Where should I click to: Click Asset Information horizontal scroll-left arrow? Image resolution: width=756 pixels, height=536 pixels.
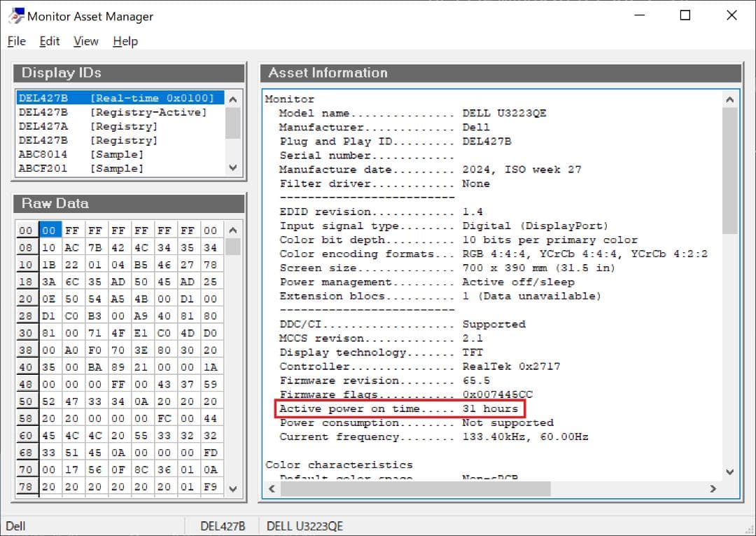[272, 489]
